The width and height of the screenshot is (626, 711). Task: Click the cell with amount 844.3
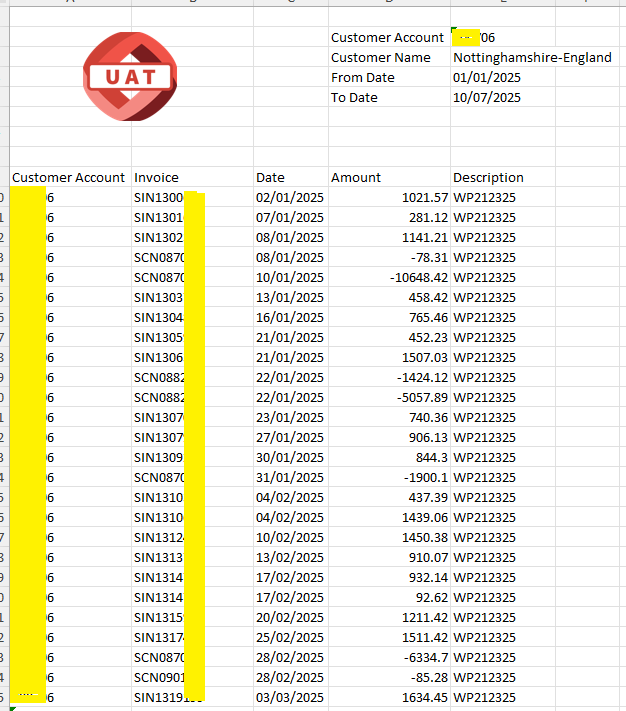[x=428, y=457]
